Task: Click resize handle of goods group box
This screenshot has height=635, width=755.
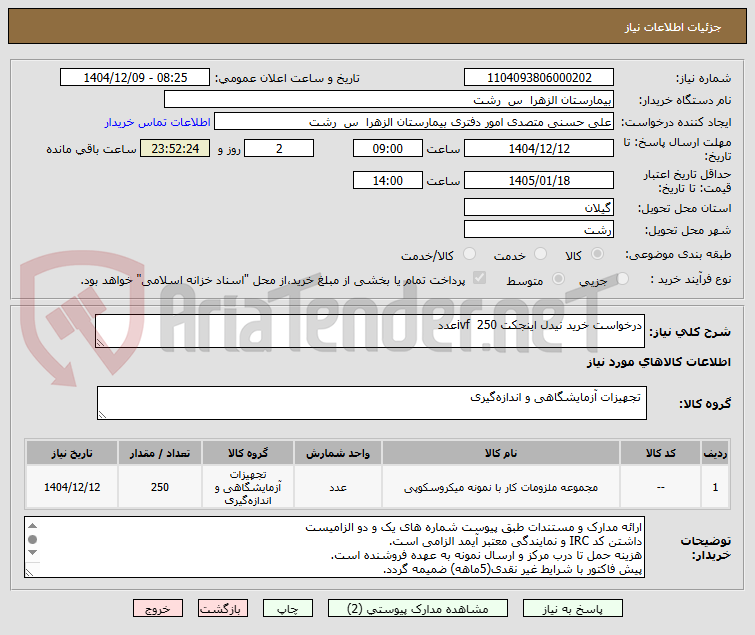Action: (102, 415)
